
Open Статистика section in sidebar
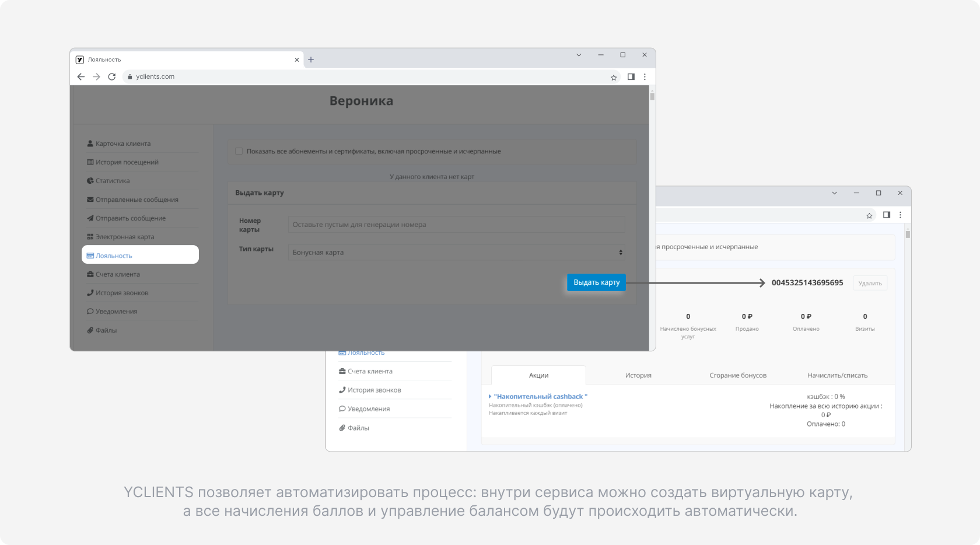coord(113,181)
